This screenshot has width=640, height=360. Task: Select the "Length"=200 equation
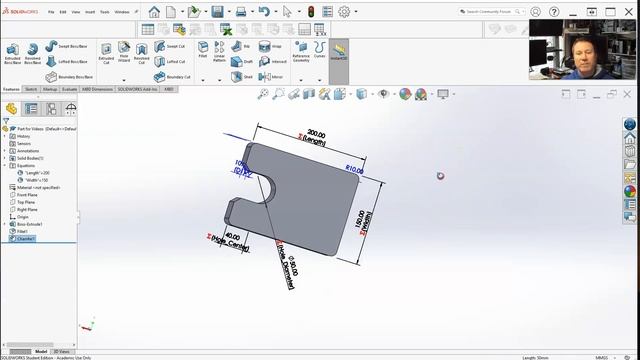coord(33,173)
